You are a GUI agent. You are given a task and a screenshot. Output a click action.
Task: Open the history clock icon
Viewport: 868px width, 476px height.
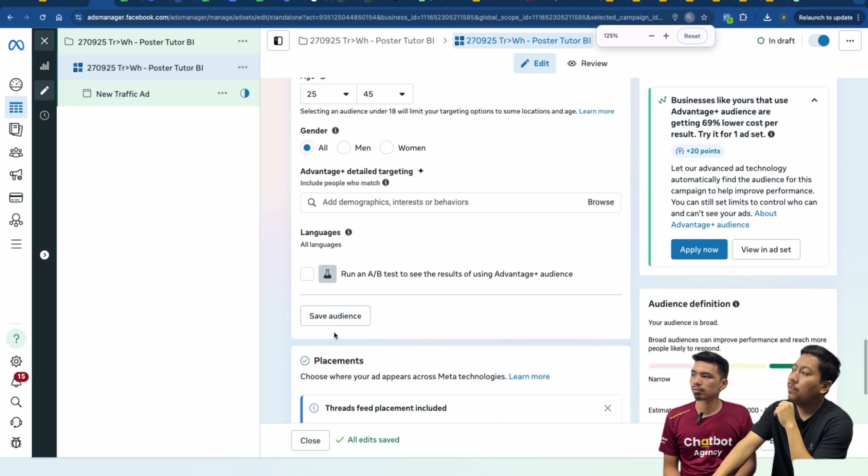click(x=45, y=115)
